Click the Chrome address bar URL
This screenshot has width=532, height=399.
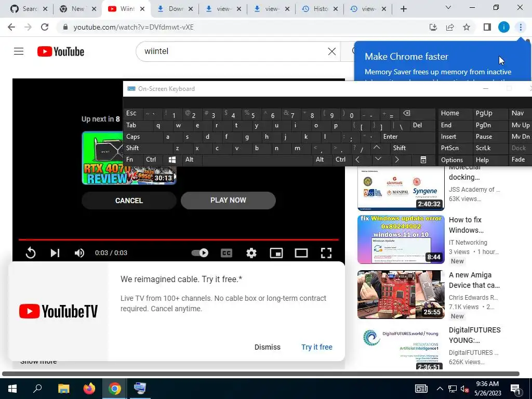[x=134, y=27]
